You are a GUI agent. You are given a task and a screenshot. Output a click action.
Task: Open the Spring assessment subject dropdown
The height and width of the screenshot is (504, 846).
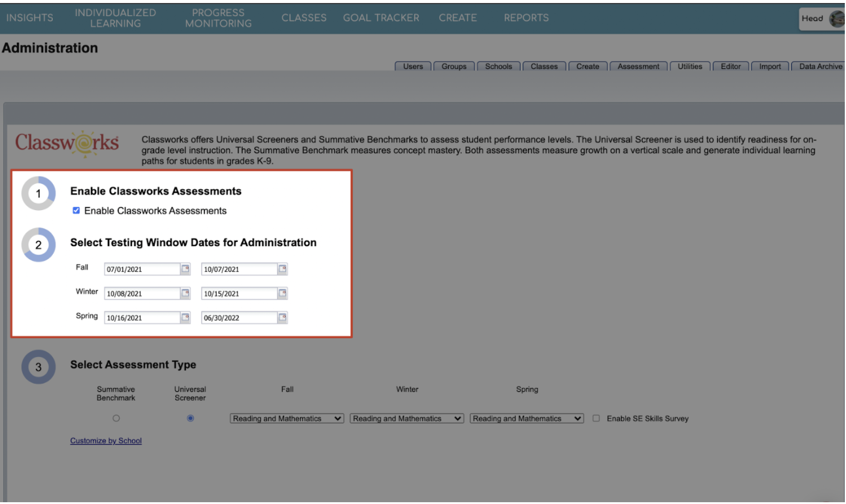527,418
